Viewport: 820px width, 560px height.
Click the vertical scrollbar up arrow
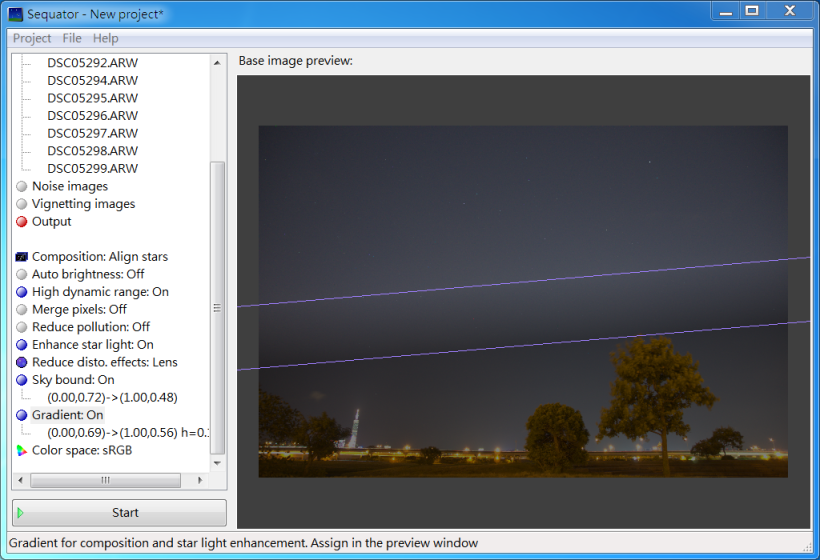click(218, 63)
